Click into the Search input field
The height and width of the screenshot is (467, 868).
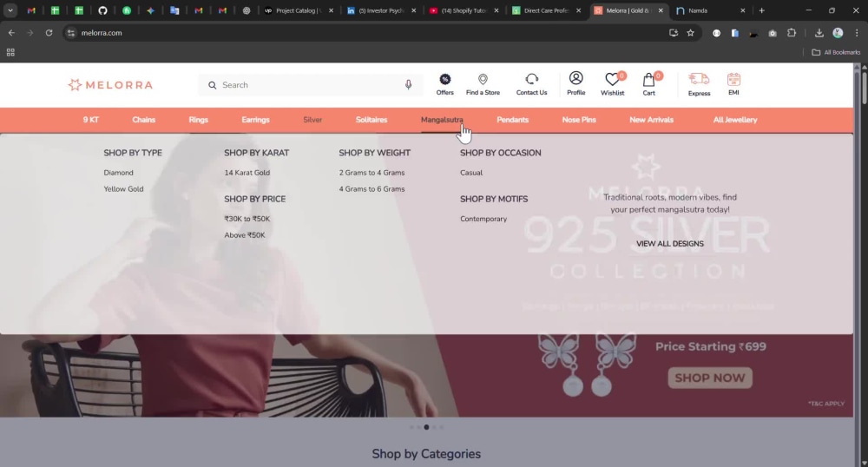coord(310,85)
